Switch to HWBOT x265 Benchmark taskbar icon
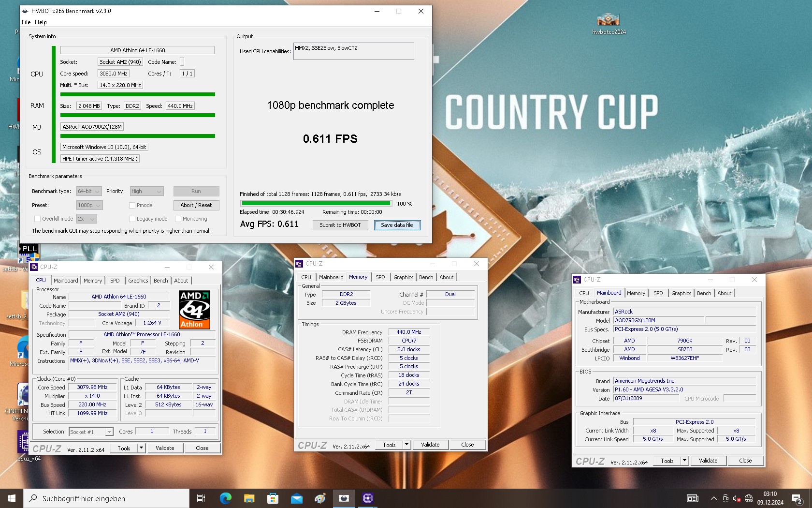Image resolution: width=812 pixels, height=508 pixels. pyautogui.click(x=344, y=498)
